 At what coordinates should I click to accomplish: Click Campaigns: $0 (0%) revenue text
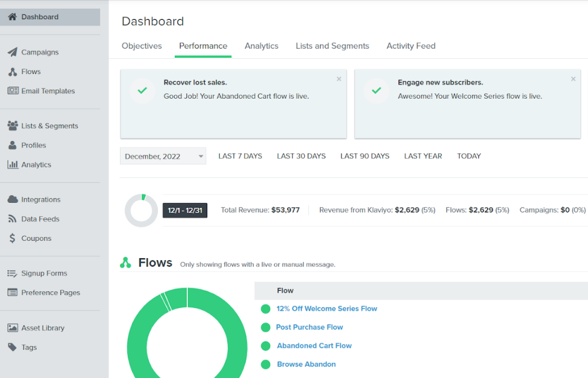pos(552,210)
